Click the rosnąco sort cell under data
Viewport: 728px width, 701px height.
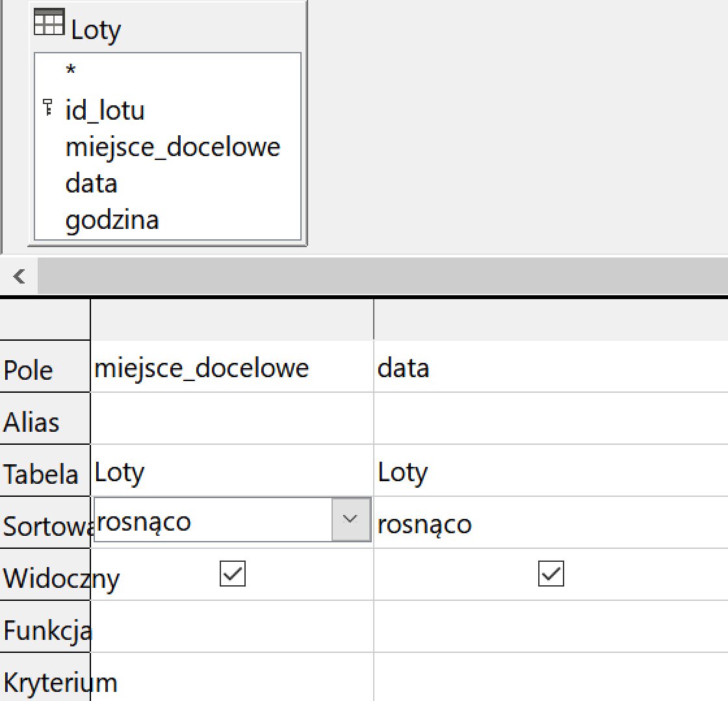(x=550, y=523)
